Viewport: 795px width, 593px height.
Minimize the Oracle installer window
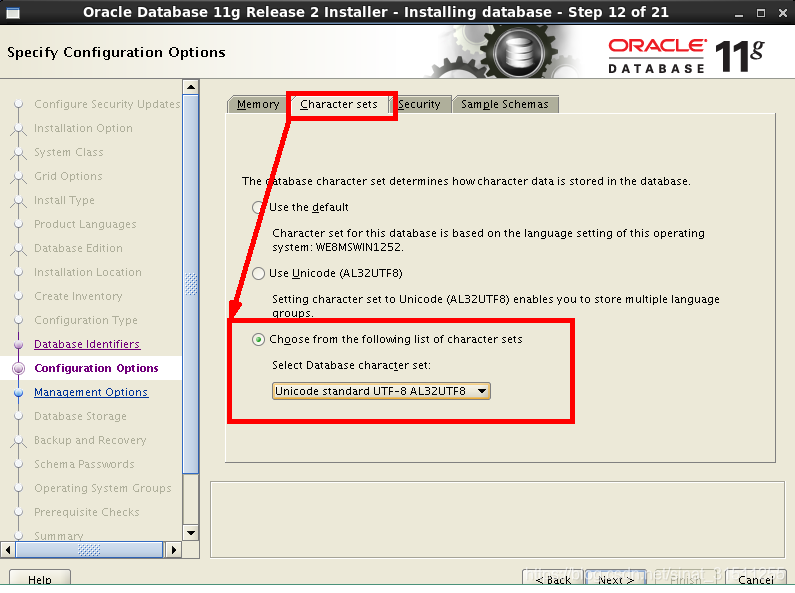pos(739,13)
